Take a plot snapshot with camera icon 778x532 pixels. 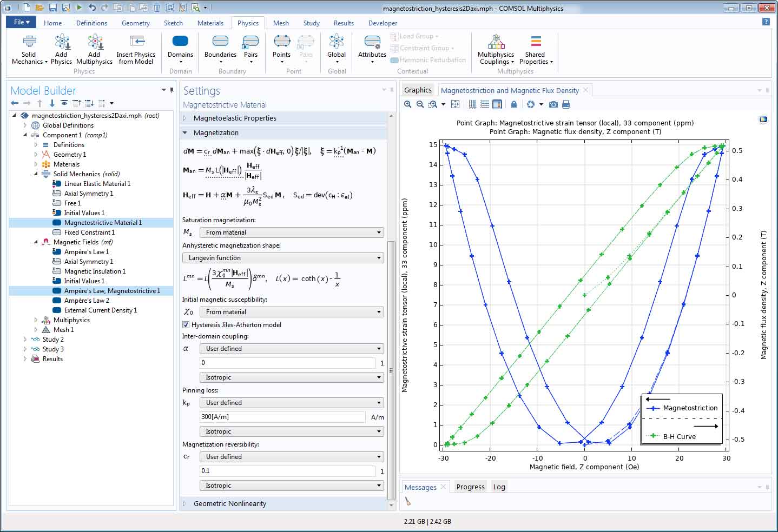(553, 104)
